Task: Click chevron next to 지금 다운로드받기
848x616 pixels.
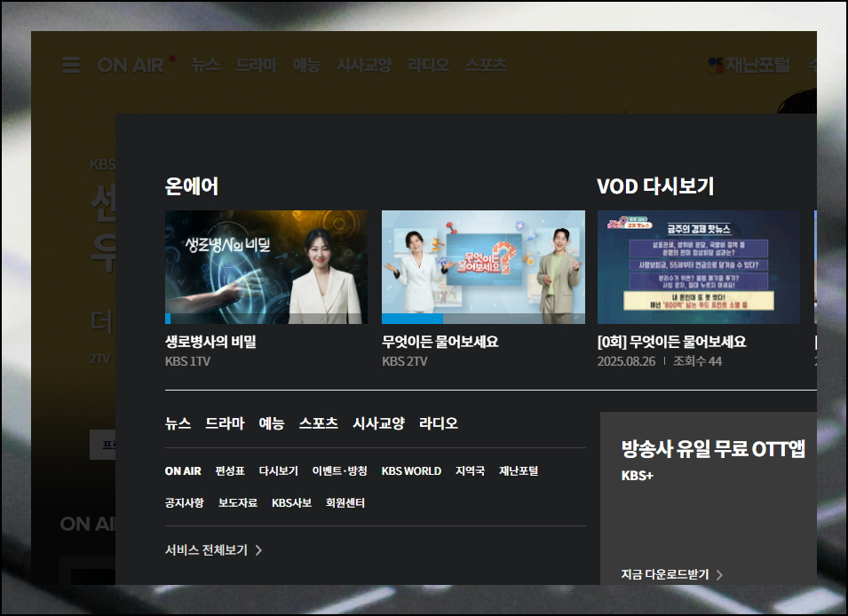Action: [x=719, y=575]
